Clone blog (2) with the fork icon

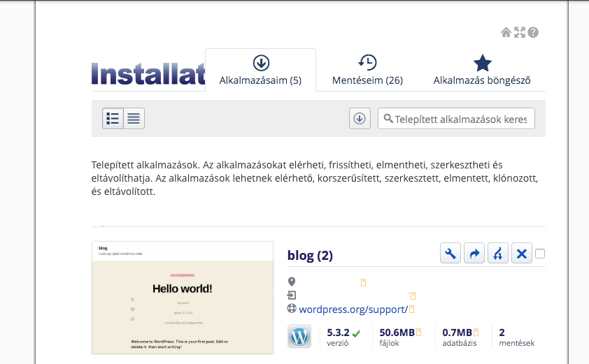point(498,254)
